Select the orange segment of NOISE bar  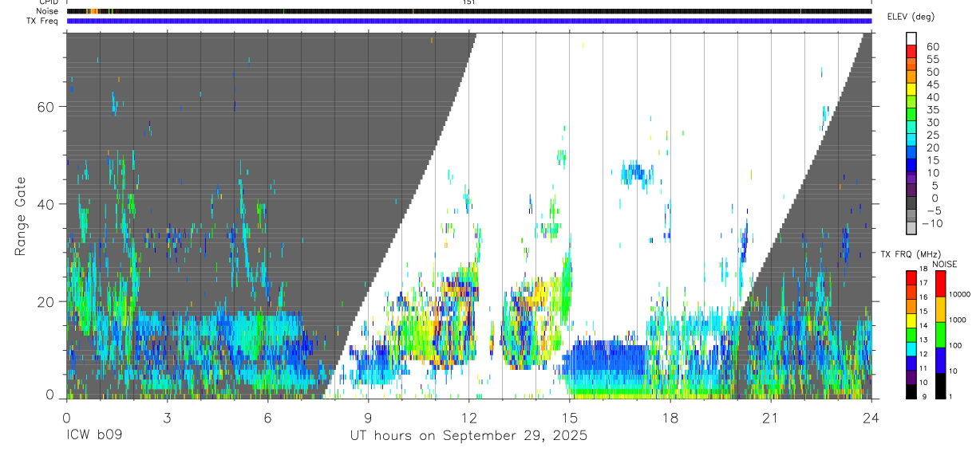pos(940,309)
